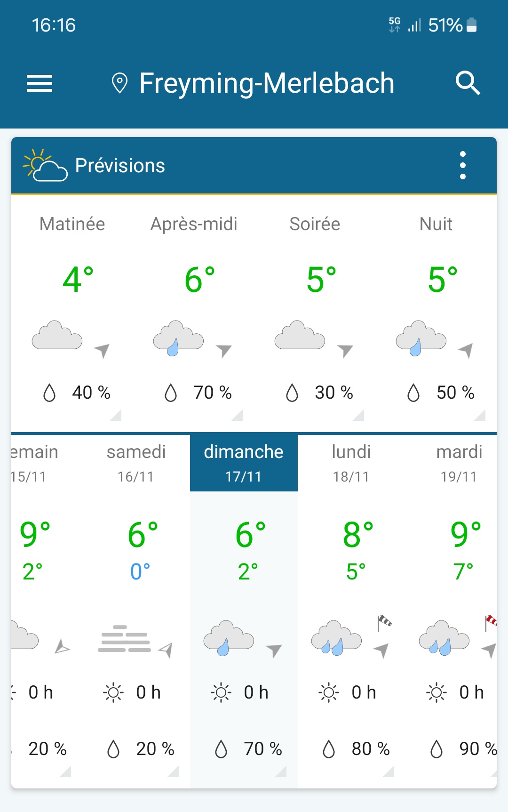Select the samedi 16/11 day tab
The height and width of the screenshot is (812, 508).
click(x=136, y=463)
